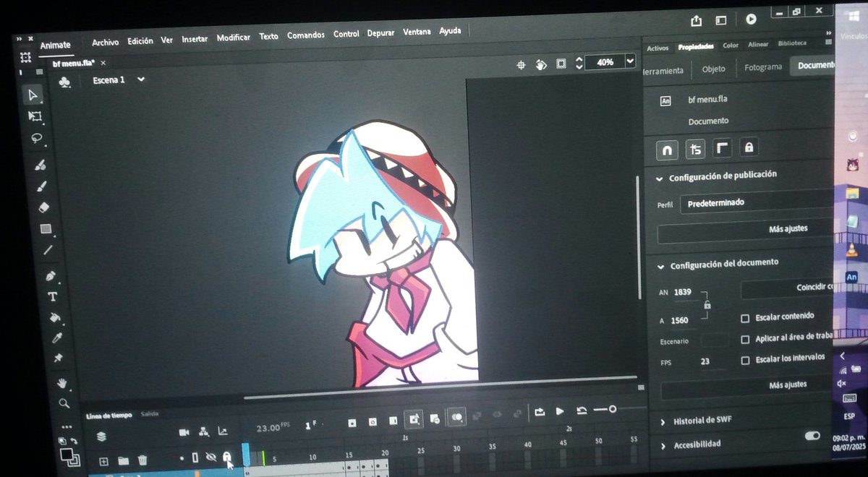Toggle the Accesibilidad switch
The width and height of the screenshot is (868, 477).
(x=812, y=436)
